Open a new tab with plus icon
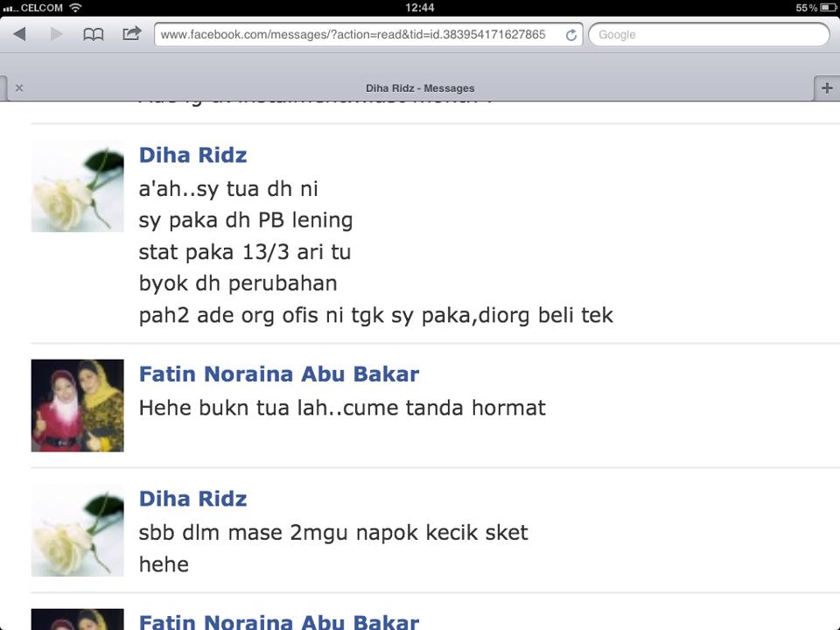The height and width of the screenshot is (630, 840). click(827, 87)
